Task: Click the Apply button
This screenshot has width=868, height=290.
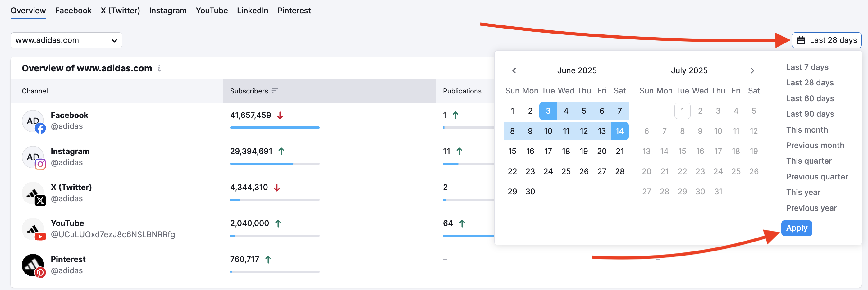Action: tap(797, 228)
